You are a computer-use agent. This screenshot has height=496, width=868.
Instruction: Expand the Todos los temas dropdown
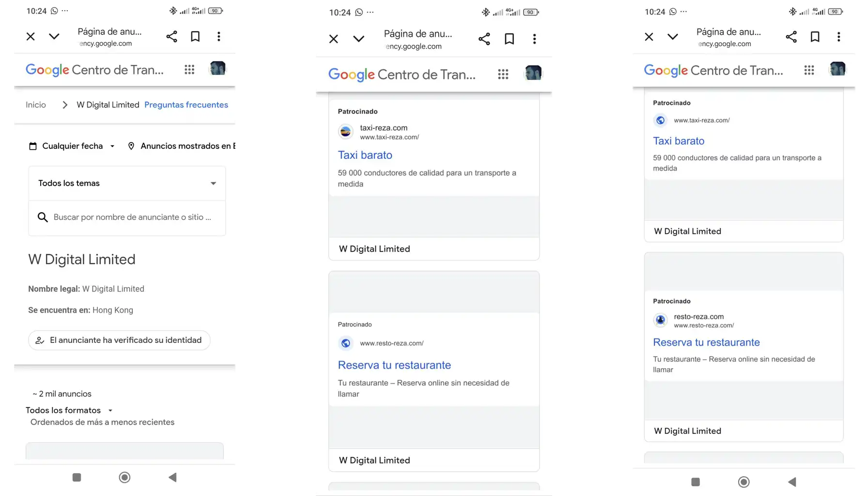[127, 183]
